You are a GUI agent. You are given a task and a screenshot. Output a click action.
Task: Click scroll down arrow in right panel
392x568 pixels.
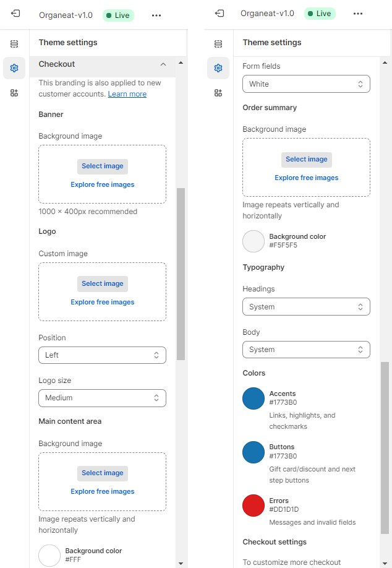pos(385,563)
